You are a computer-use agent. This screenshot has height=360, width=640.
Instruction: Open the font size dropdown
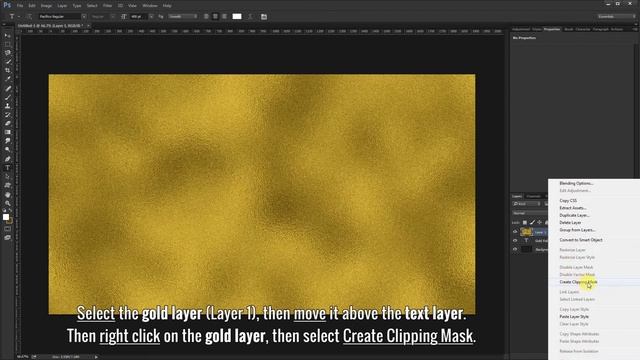point(151,16)
